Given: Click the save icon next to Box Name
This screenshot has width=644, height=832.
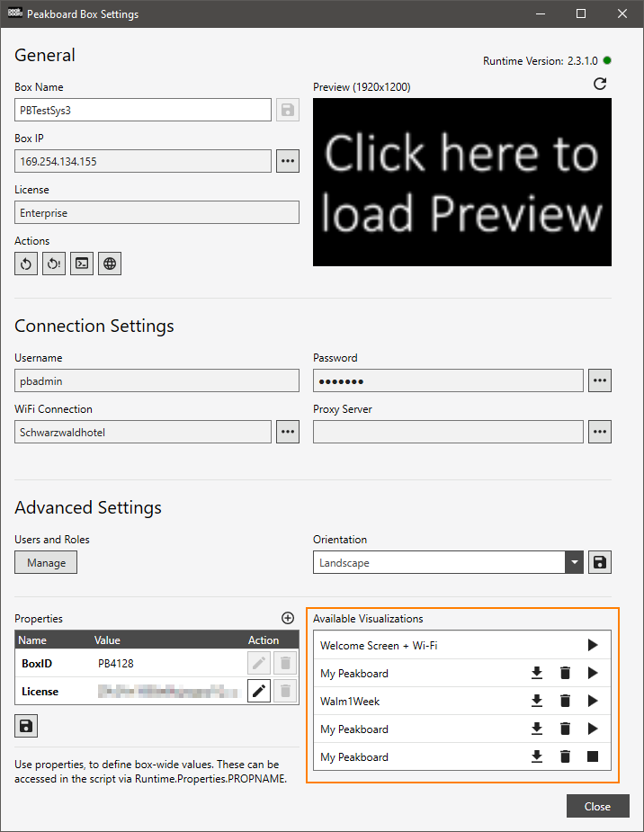Looking at the screenshot, I should [288, 110].
